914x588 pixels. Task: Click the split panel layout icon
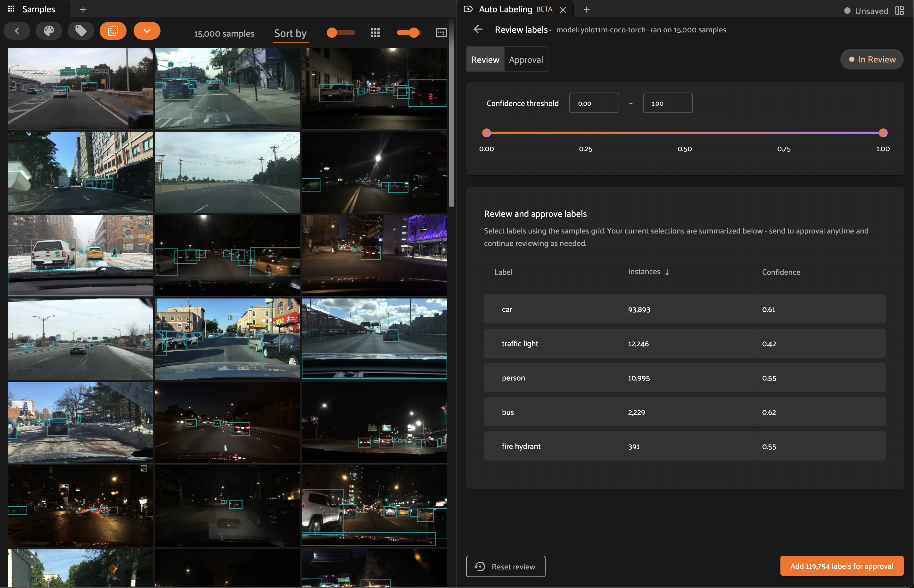tap(900, 10)
